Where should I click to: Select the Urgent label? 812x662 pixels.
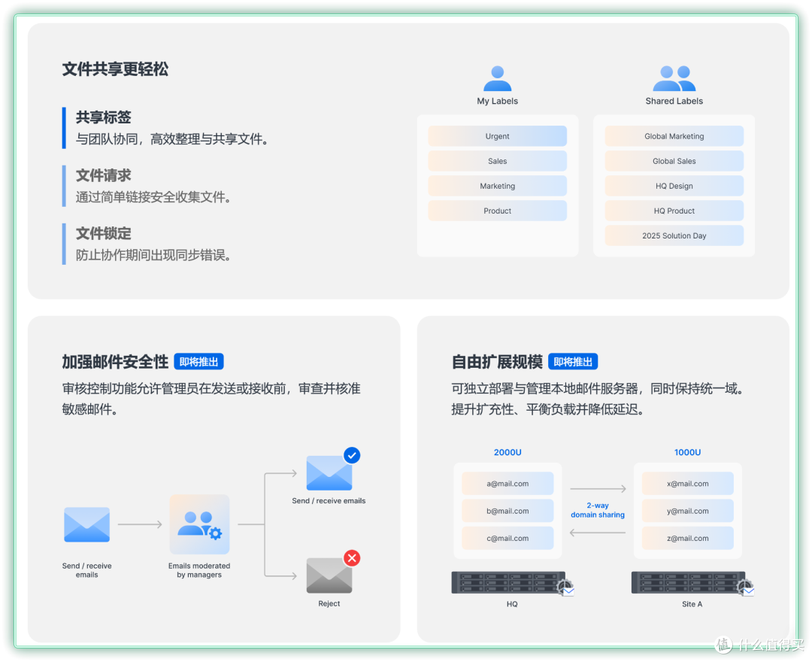pos(497,136)
